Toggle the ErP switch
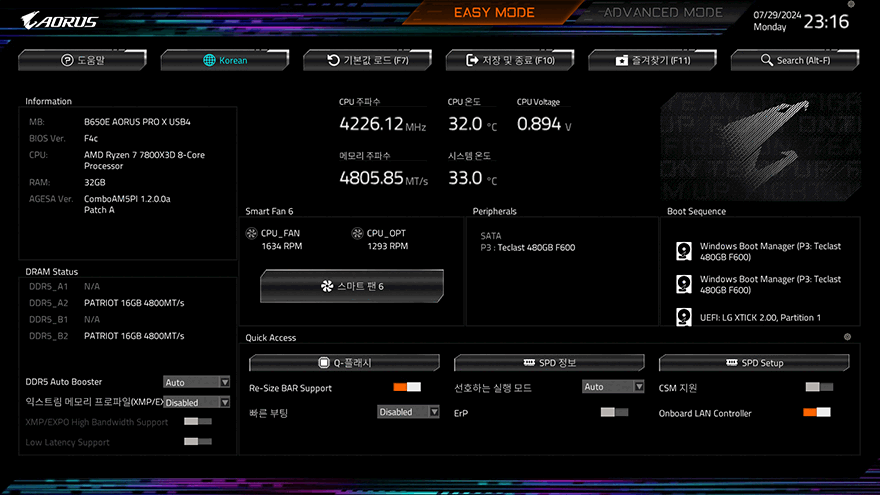The width and height of the screenshot is (880, 495). (x=614, y=412)
